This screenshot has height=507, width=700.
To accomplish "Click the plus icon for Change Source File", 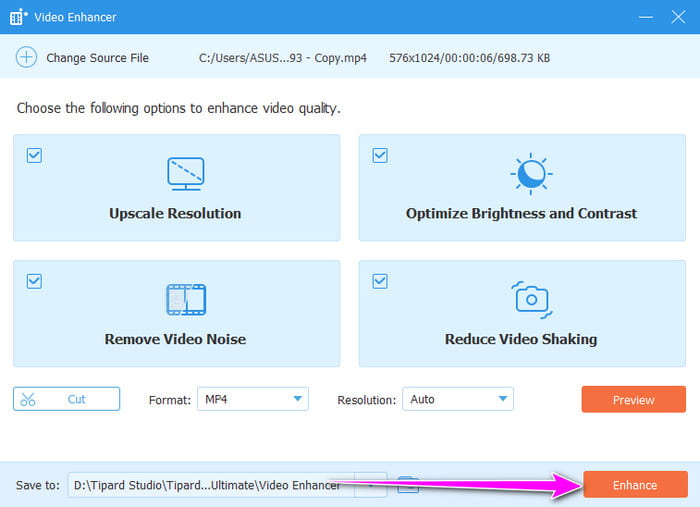I will (x=25, y=57).
